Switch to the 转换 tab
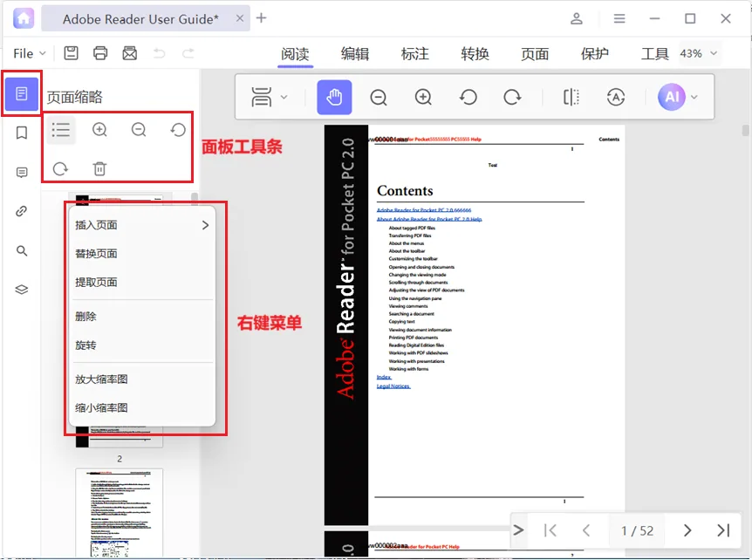 coord(475,54)
